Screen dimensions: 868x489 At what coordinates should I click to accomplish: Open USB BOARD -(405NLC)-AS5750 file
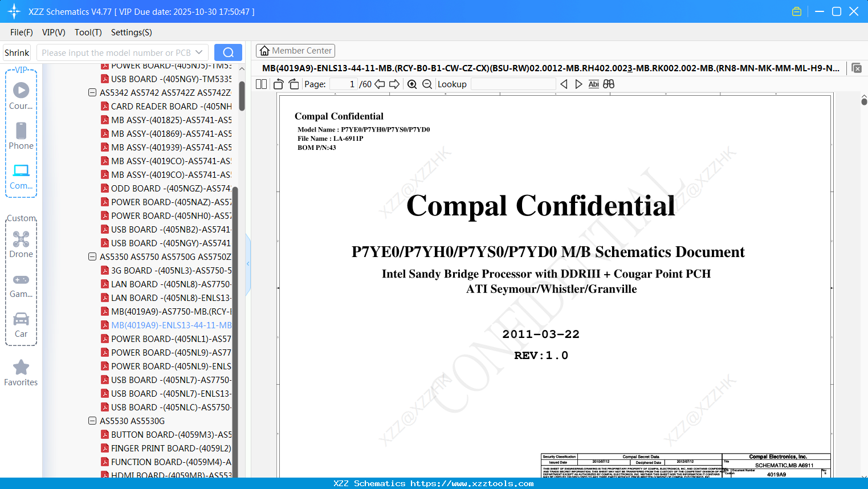click(x=166, y=407)
